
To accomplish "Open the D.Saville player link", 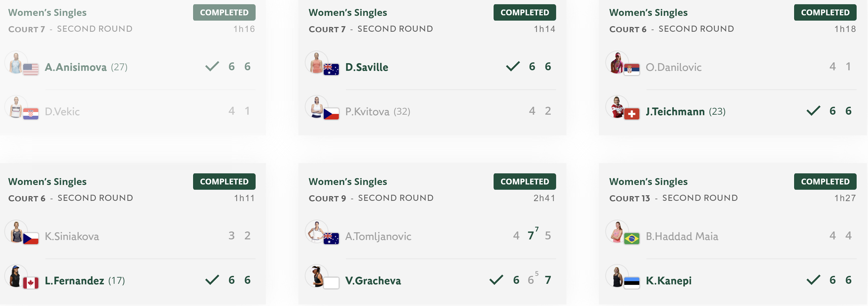I will [367, 67].
